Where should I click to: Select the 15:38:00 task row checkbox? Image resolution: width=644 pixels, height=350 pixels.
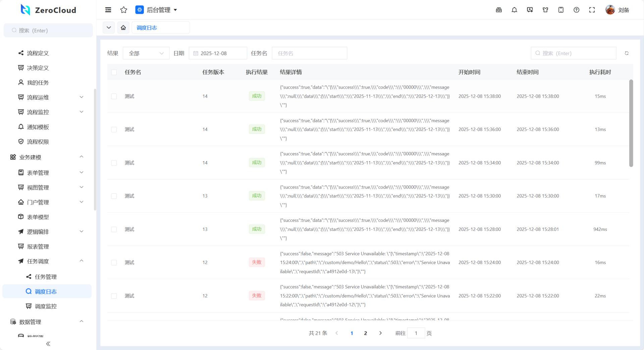(x=114, y=96)
